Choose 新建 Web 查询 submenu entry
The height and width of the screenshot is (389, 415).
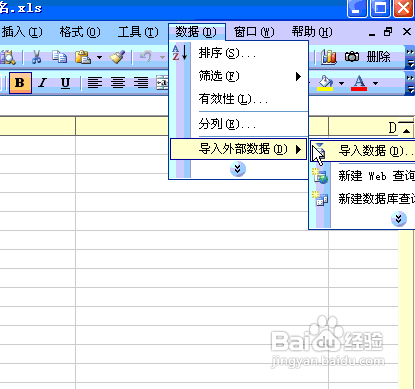pos(363,176)
